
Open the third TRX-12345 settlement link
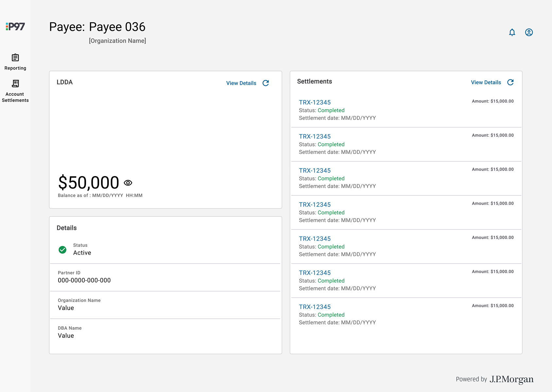tap(315, 171)
